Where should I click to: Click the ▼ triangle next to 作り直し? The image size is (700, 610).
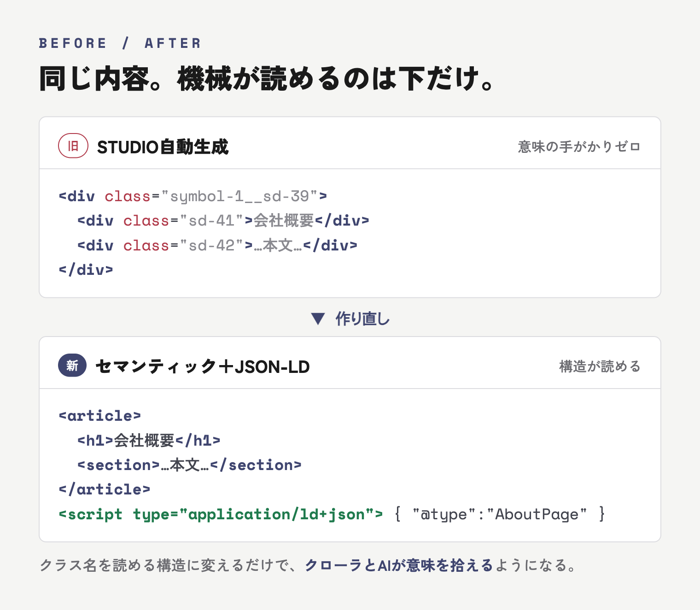click(318, 319)
